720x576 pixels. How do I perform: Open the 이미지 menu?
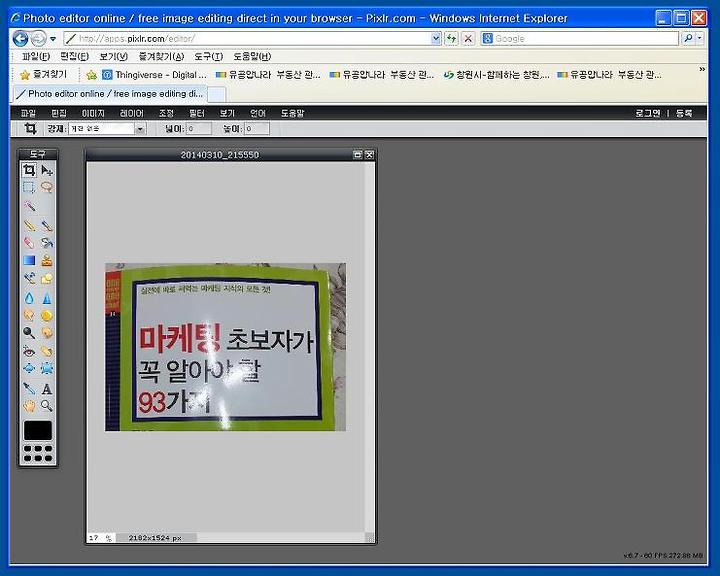click(93, 113)
